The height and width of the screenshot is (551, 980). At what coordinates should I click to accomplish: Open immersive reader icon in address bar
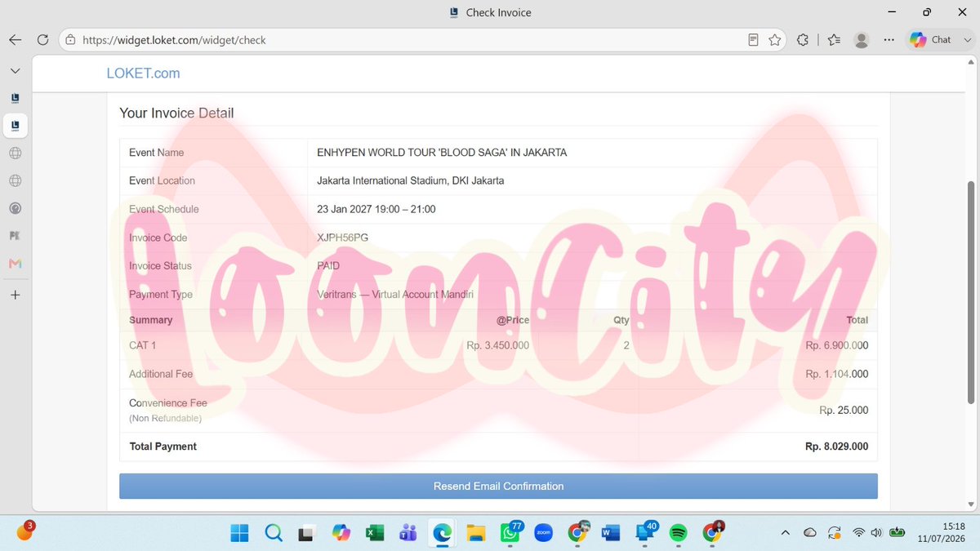pyautogui.click(x=754, y=40)
